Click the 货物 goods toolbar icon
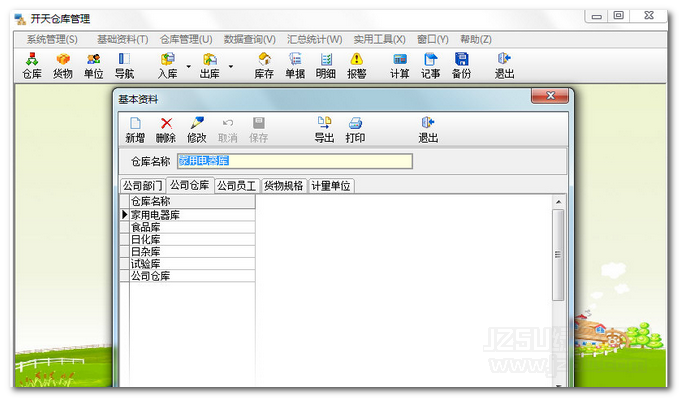 tap(63, 65)
